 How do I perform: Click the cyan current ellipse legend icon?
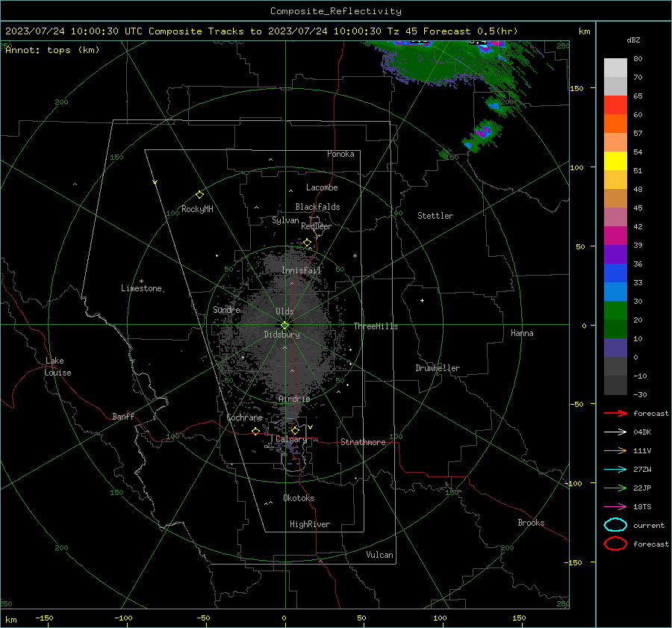click(615, 525)
